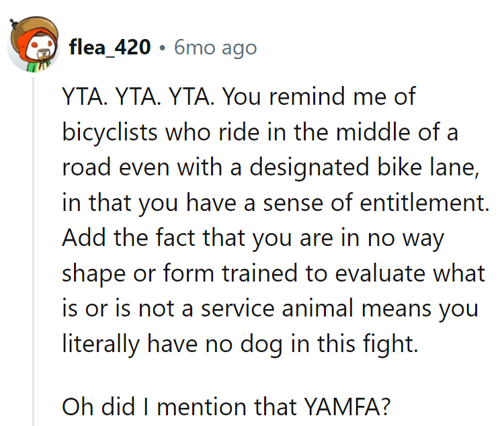Open the '6mo ago' timestamp permalink
The image size is (504, 426).
pyautogui.click(x=215, y=48)
